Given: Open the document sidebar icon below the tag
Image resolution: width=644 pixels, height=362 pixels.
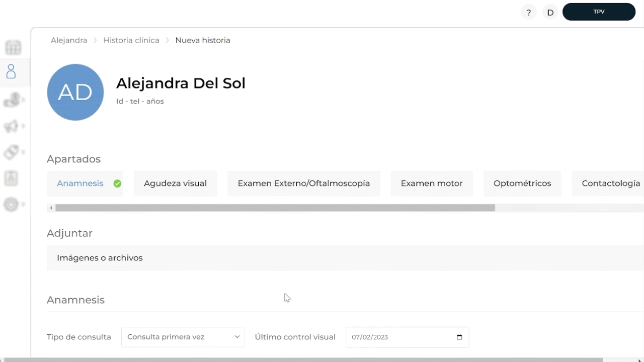Looking at the screenshot, I should tap(11, 178).
